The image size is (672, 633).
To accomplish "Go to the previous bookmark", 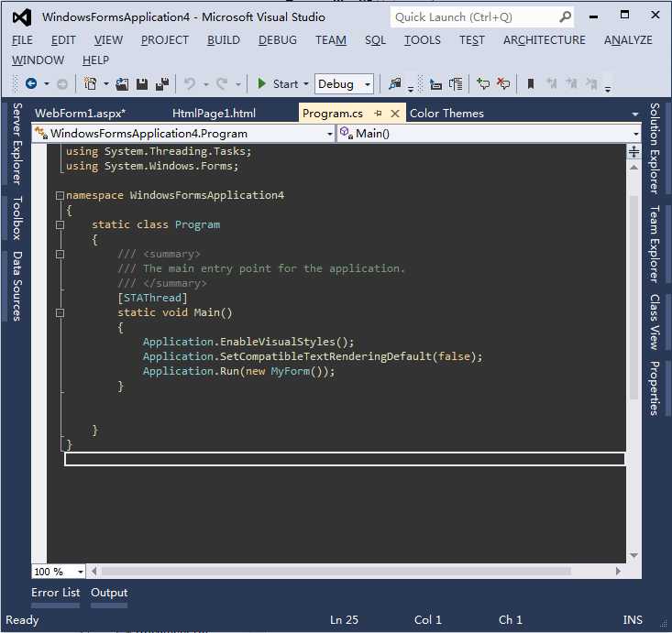I will point(551,83).
